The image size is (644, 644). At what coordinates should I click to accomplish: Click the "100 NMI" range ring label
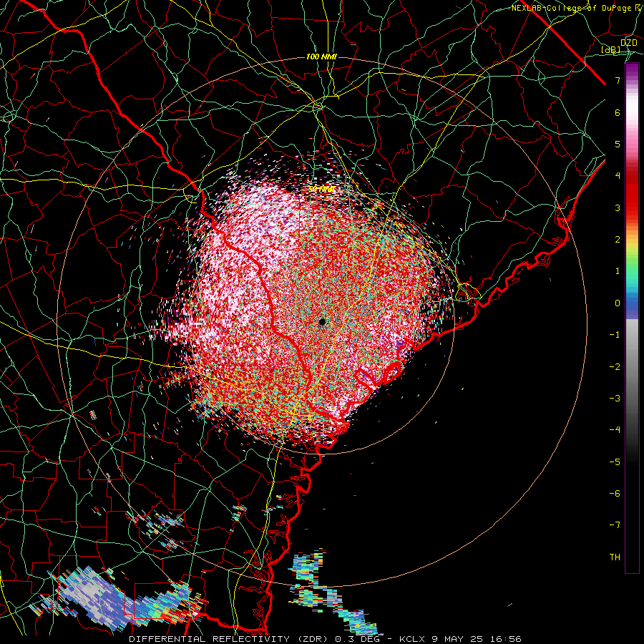point(321,57)
